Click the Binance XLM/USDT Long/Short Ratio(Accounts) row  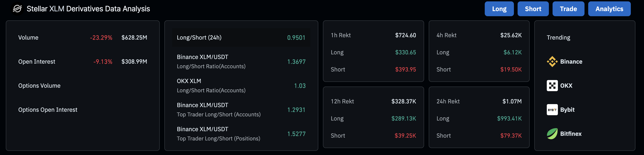(241, 62)
